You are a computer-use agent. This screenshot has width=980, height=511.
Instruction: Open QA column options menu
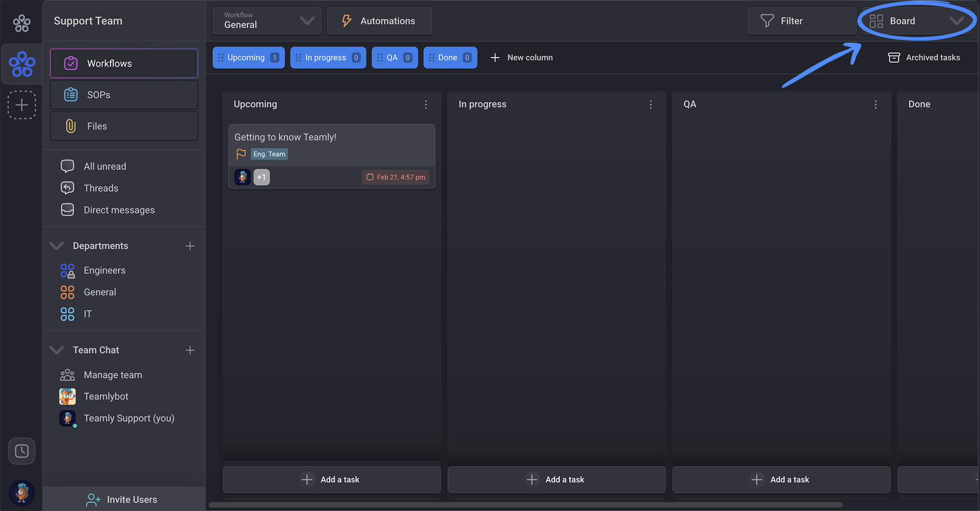click(876, 104)
